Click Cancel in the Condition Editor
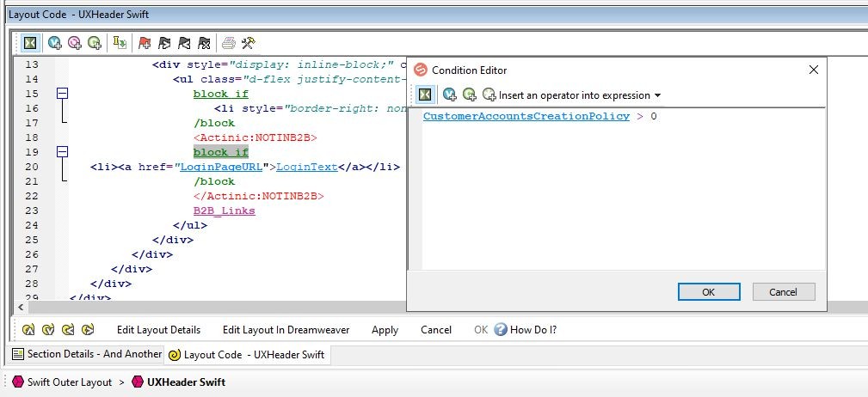This screenshot has height=397, width=868. pyautogui.click(x=784, y=292)
